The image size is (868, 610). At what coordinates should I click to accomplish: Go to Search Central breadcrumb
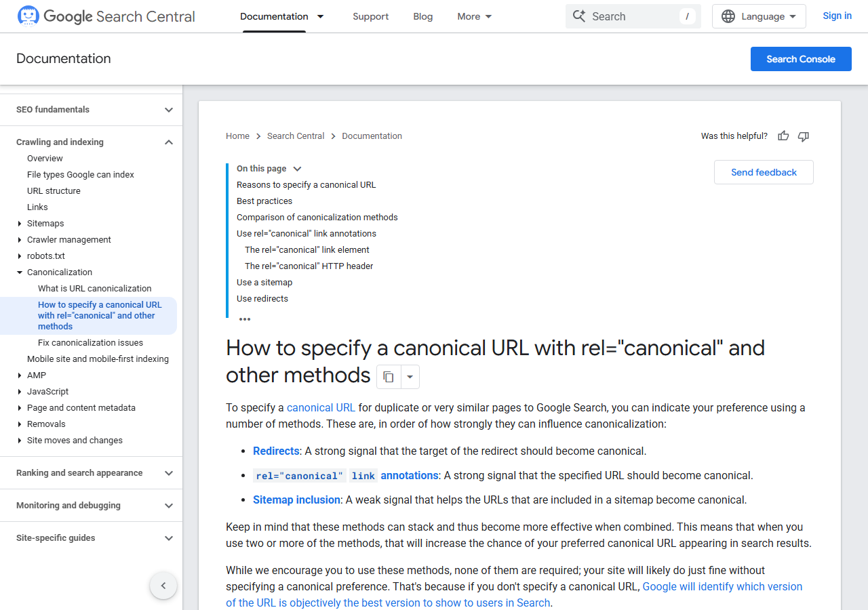tap(296, 136)
